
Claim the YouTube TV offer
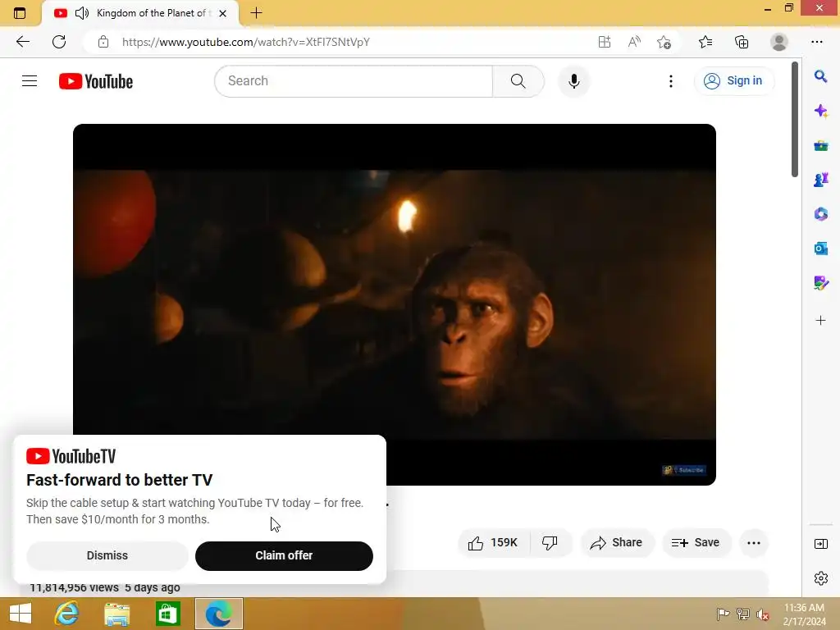pyautogui.click(x=284, y=555)
